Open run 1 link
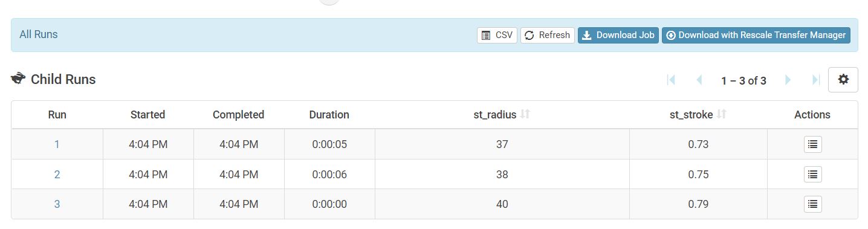This screenshot has height=229, width=868. click(x=57, y=144)
